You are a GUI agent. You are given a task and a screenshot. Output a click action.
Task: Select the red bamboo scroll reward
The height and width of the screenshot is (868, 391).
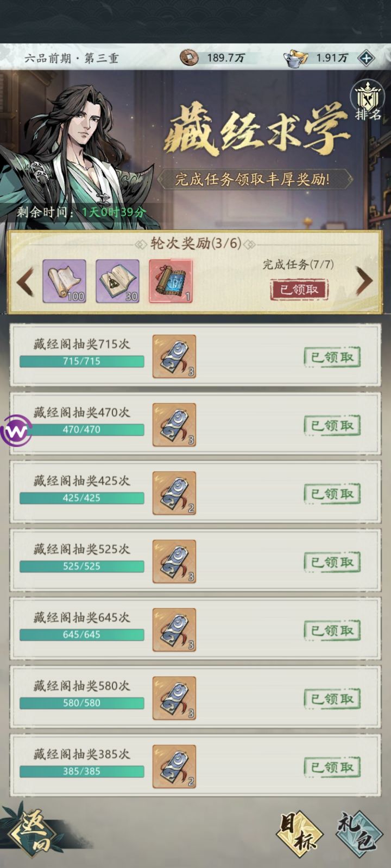click(x=171, y=280)
